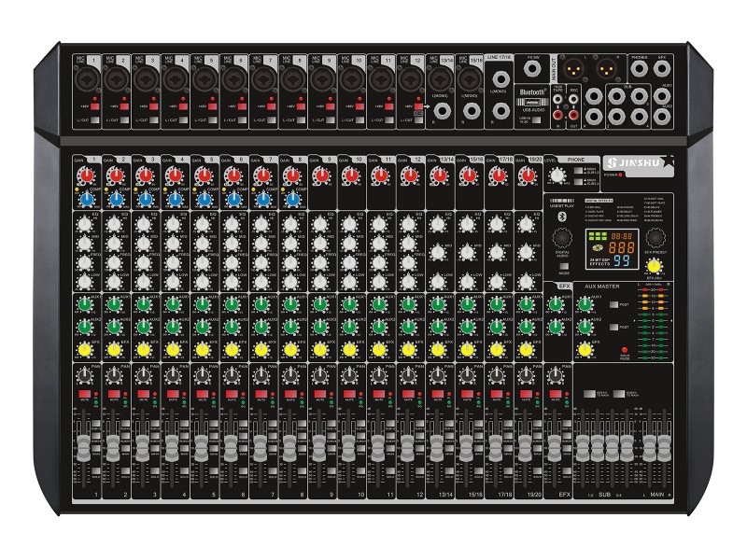This screenshot has width=747, height=560.
Task: Enable +48V phantom power on channel 1
Action: click(x=94, y=108)
